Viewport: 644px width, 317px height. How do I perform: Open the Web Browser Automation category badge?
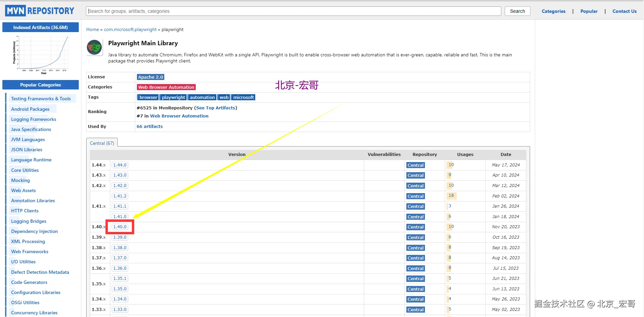coord(166,87)
